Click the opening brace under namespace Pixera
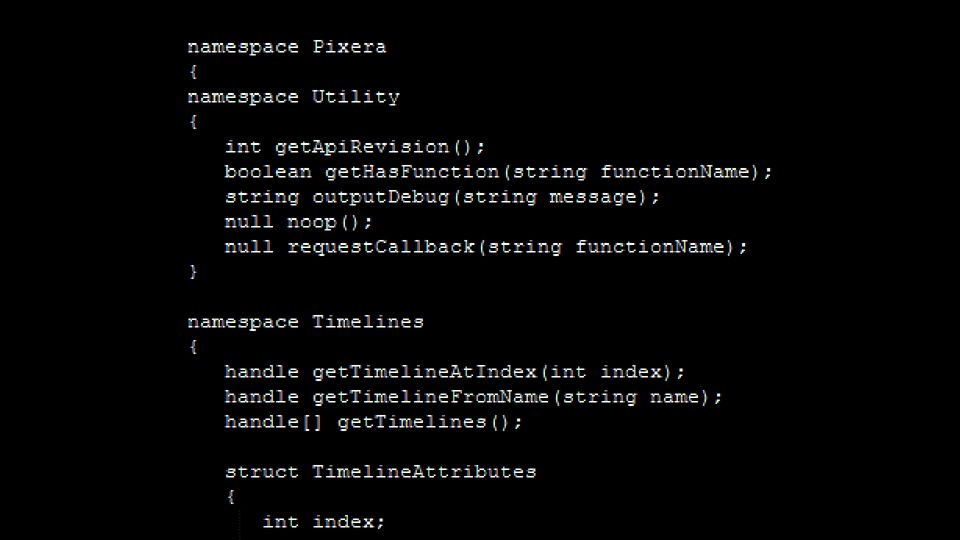Screen dimensions: 960x540 (x=193, y=72)
